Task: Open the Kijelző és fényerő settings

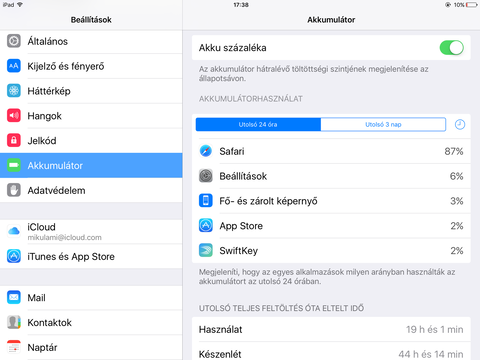Action: (x=91, y=66)
